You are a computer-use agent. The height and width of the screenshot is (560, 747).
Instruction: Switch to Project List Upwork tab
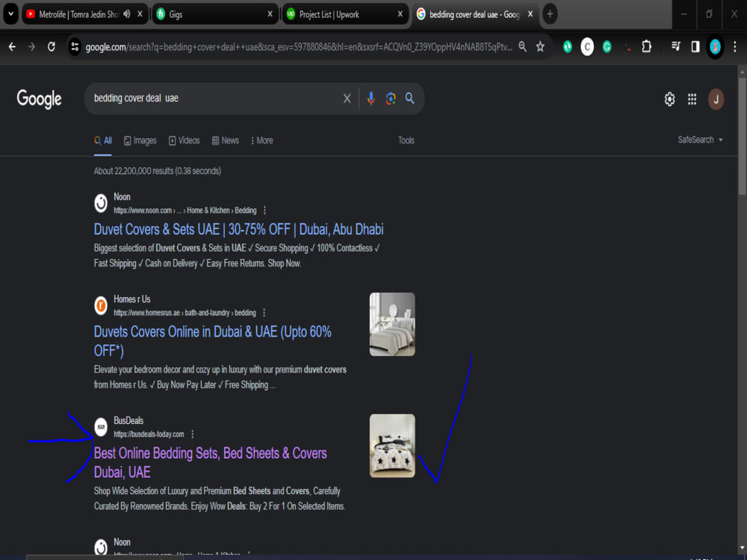pyautogui.click(x=345, y=14)
